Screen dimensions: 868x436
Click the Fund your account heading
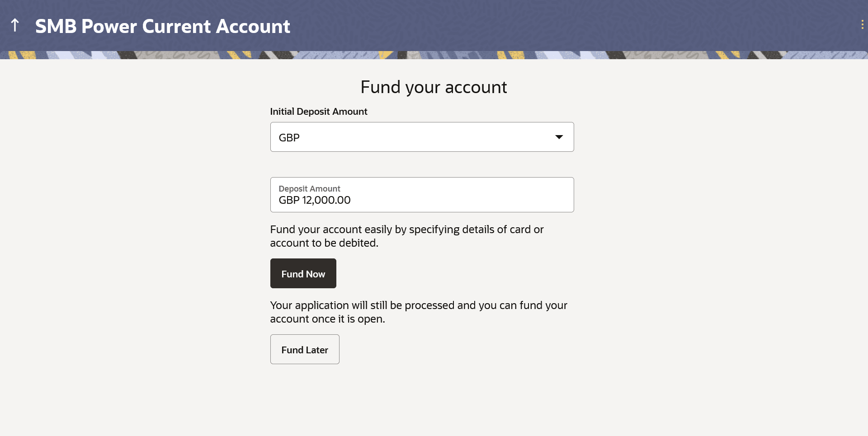tap(434, 87)
